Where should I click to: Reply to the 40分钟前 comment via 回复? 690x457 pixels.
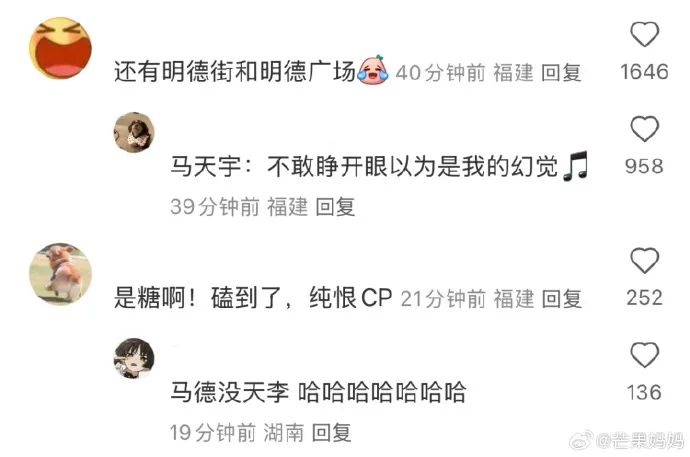point(561,73)
